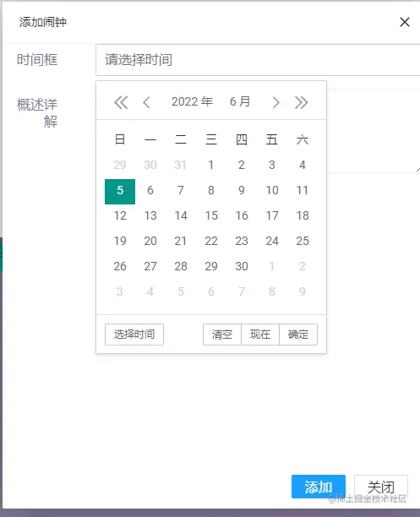Choose date 14 in the calendar
Screen dimensions: 420x517
pyautogui.click(x=181, y=215)
